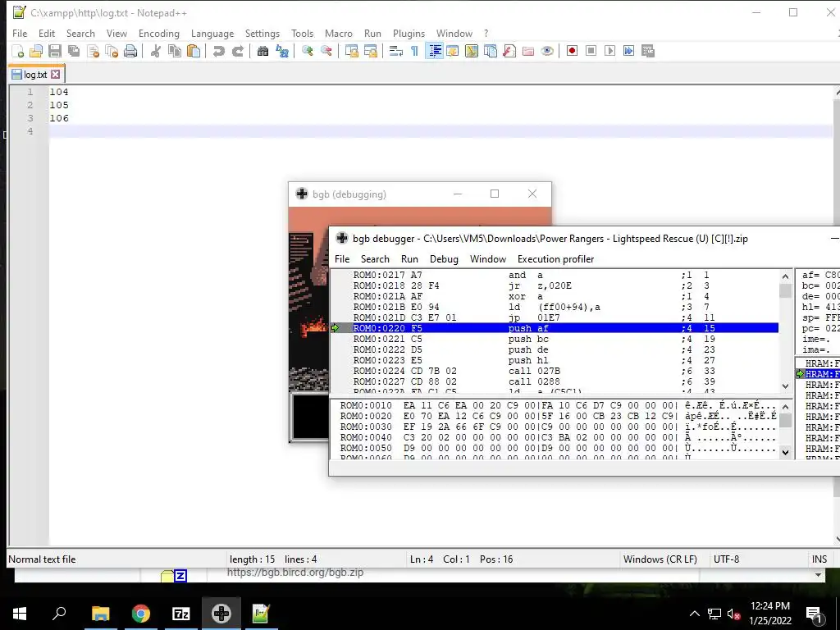The image size is (840, 630).
Task: Show all characters pilcrow icon
Action: 414,51
